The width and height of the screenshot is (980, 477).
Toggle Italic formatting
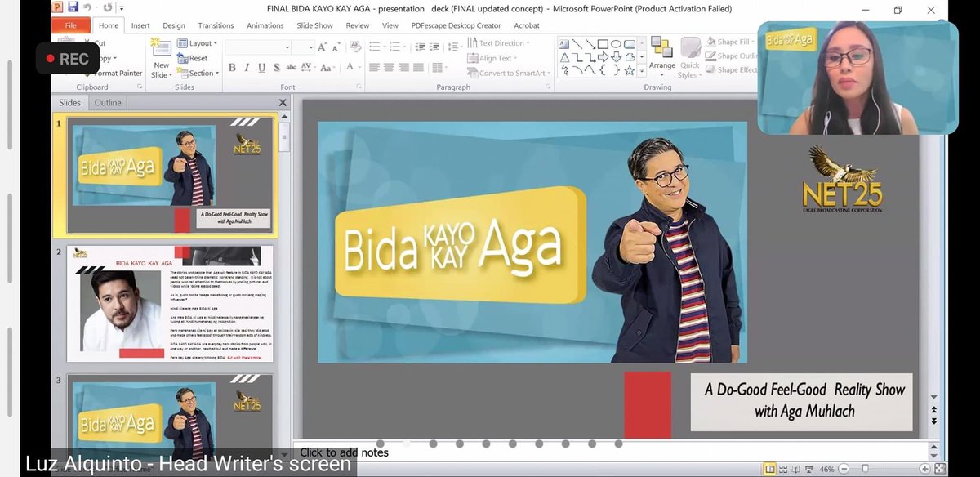pyautogui.click(x=247, y=67)
